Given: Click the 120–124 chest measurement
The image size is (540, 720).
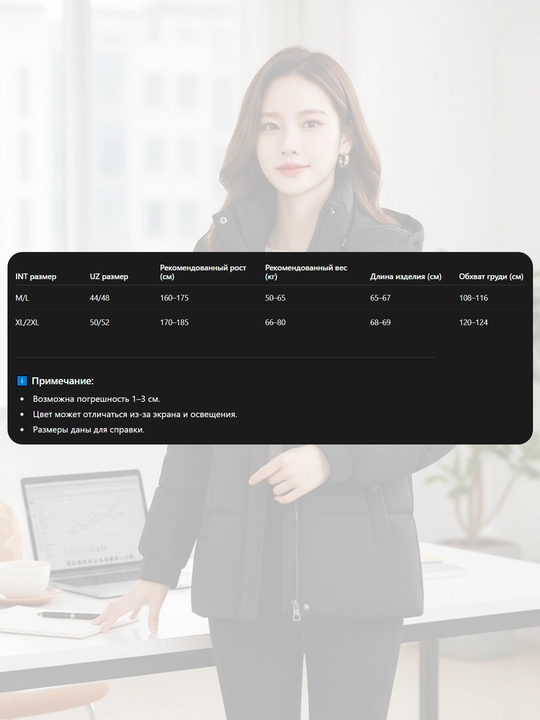Looking at the screenshot, I should [x=473, y=322].
